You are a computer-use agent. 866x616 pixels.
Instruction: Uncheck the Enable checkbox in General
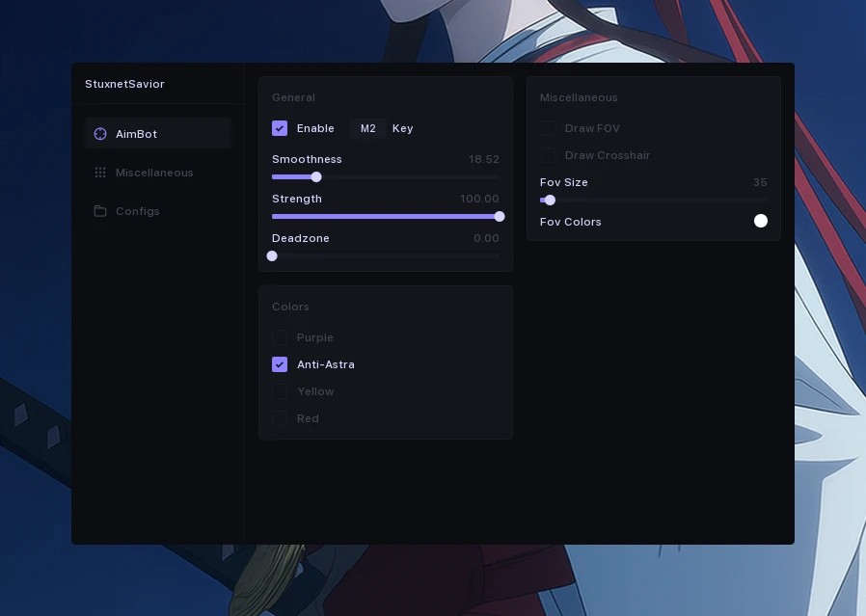[280, 128]
